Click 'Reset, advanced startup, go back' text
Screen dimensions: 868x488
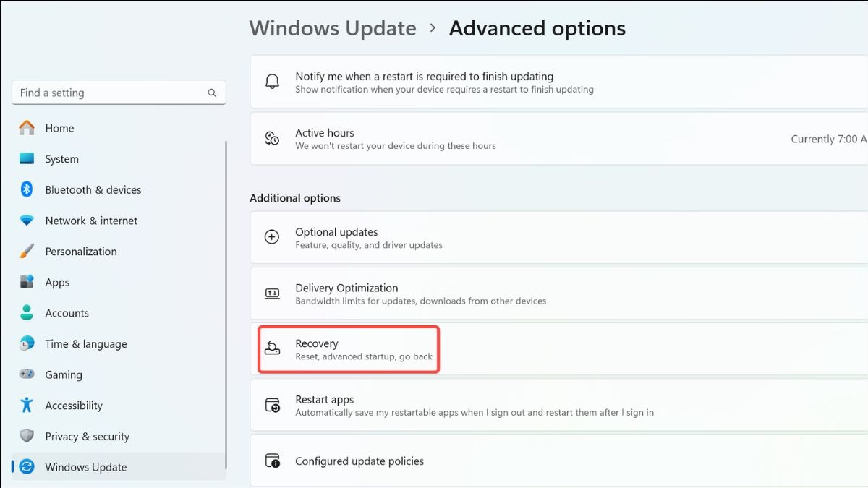364,356
